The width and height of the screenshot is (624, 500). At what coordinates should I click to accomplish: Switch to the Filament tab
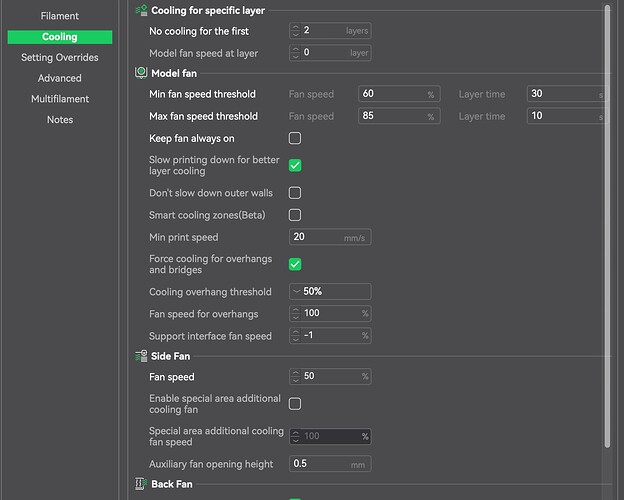coord(60,16)
